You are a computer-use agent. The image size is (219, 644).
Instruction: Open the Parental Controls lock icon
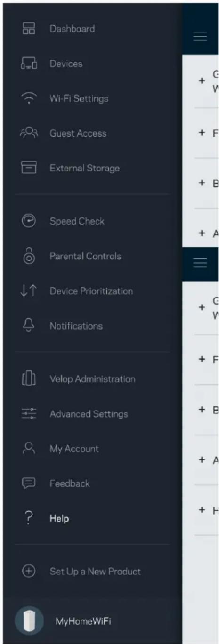click(x=29, y=256)
